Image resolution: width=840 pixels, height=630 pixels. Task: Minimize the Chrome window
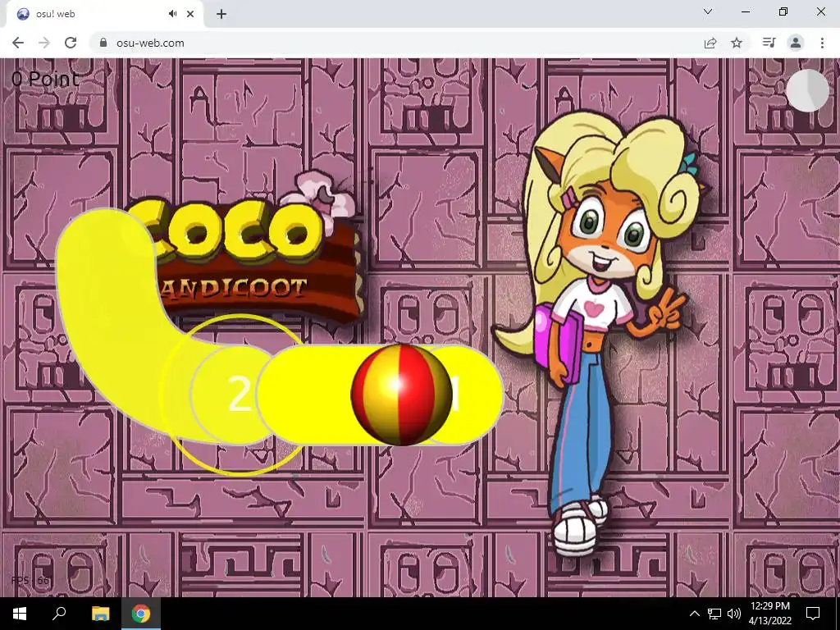746,11
